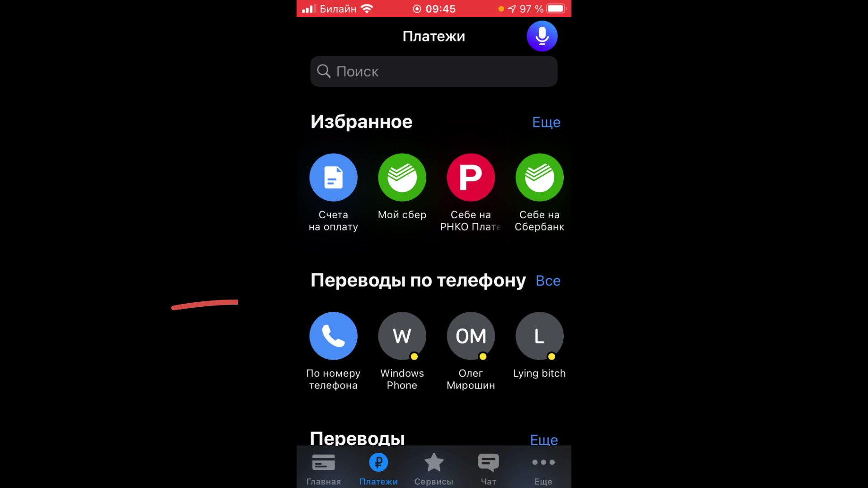View all transfers via Все link
Viewport: 868px width, 488px height.
(547, 280)
